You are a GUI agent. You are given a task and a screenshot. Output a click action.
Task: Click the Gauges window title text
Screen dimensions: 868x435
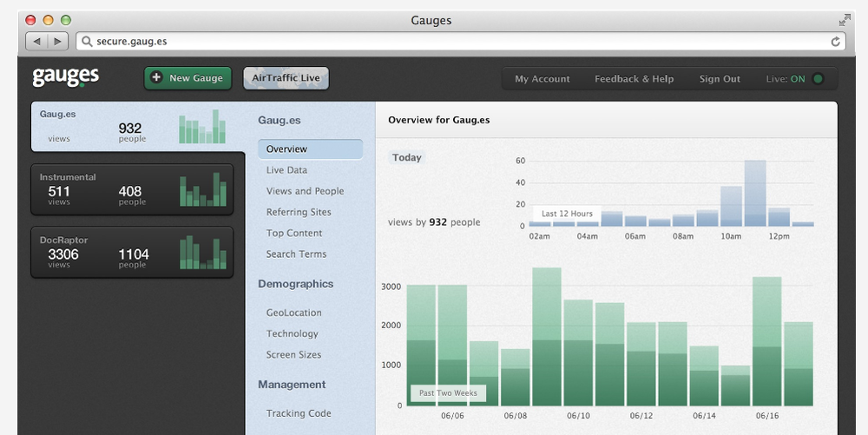click(x=431, y=21)
